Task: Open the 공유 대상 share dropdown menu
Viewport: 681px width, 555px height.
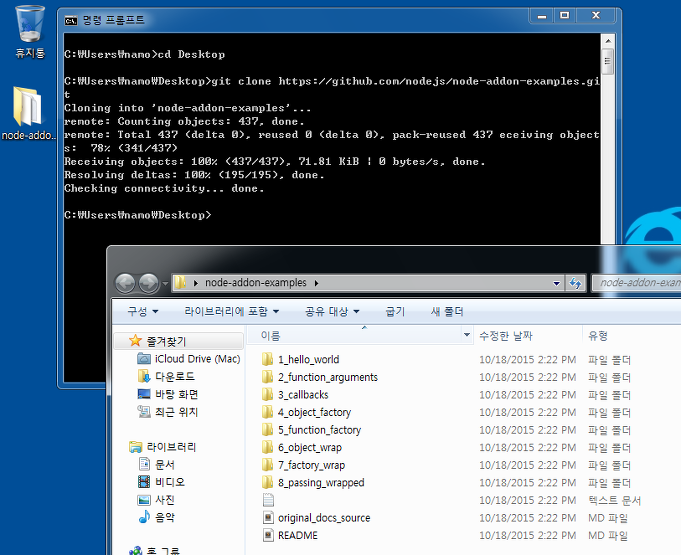Action: (x=332, y=311)
